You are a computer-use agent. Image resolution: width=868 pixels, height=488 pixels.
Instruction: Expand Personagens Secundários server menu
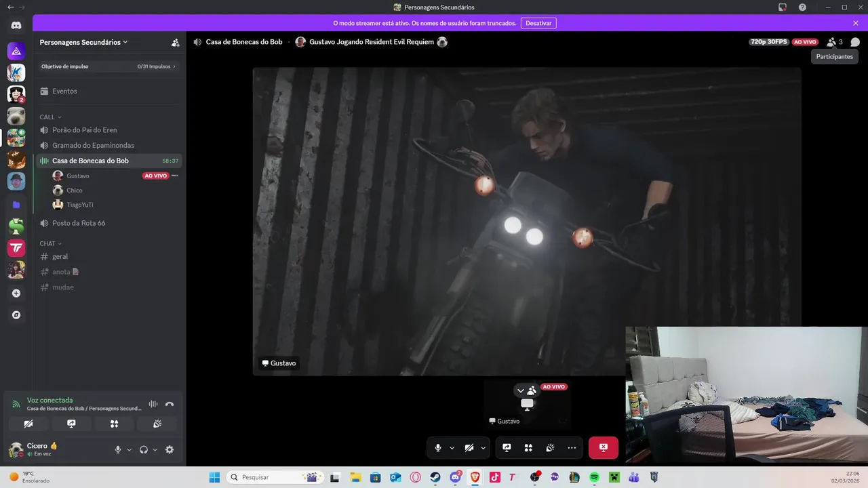tap(83, 42)
